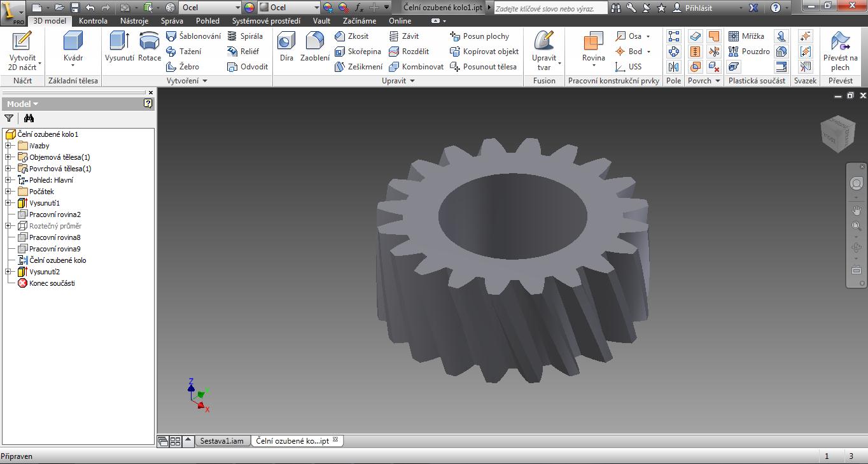The image size is (868, 464).
Task: Open the Správa ribbon tab
Action: pyautogui.click(x=172, y=21)
